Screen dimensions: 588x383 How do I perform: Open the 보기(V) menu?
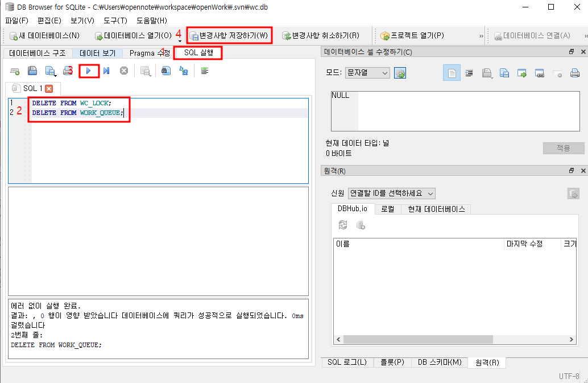click(82, 20)
